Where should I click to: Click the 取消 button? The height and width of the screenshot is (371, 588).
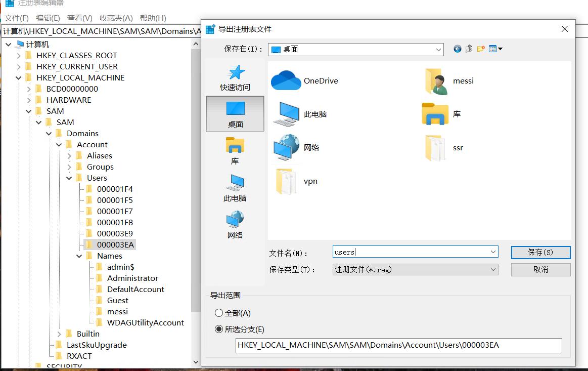point(540,269)
